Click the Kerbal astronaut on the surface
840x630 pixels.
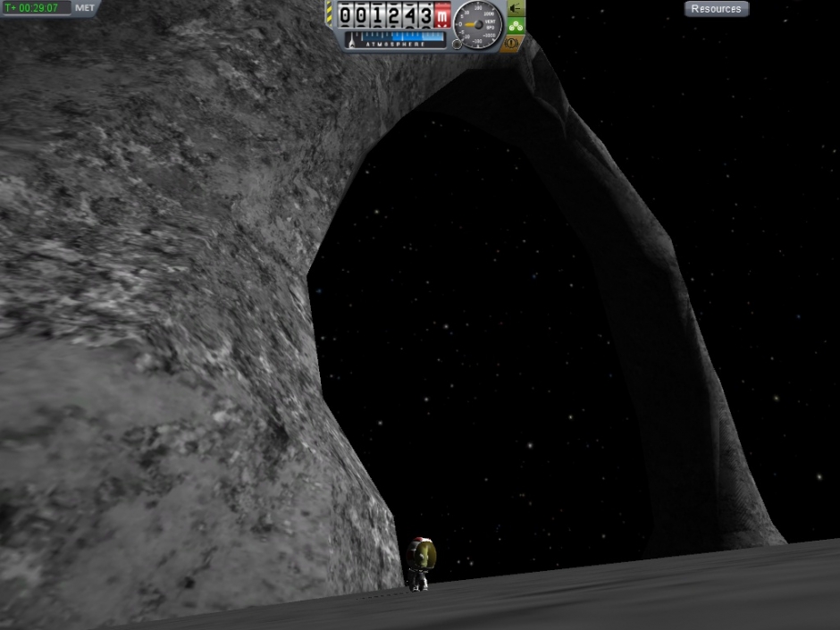point(421,564)
